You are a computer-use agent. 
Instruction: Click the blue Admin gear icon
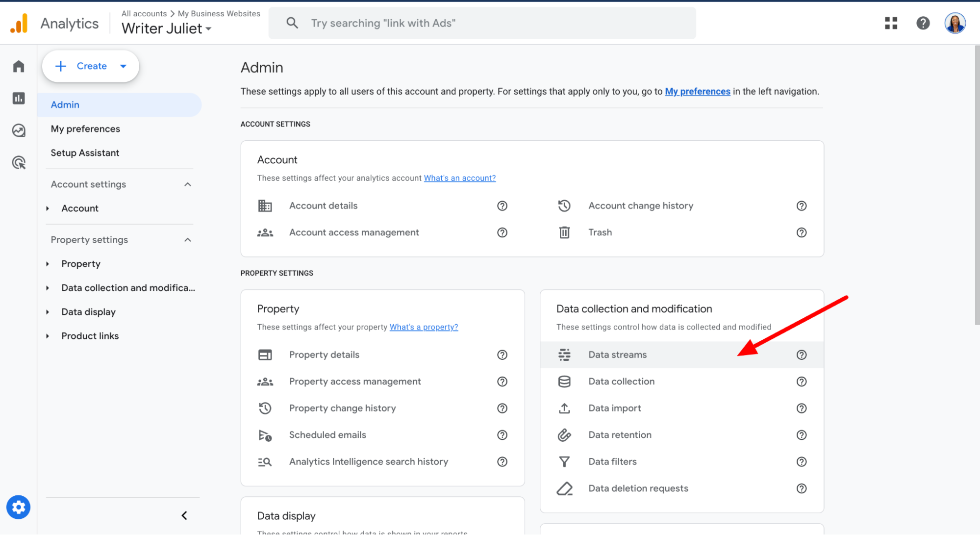(19, 507)
